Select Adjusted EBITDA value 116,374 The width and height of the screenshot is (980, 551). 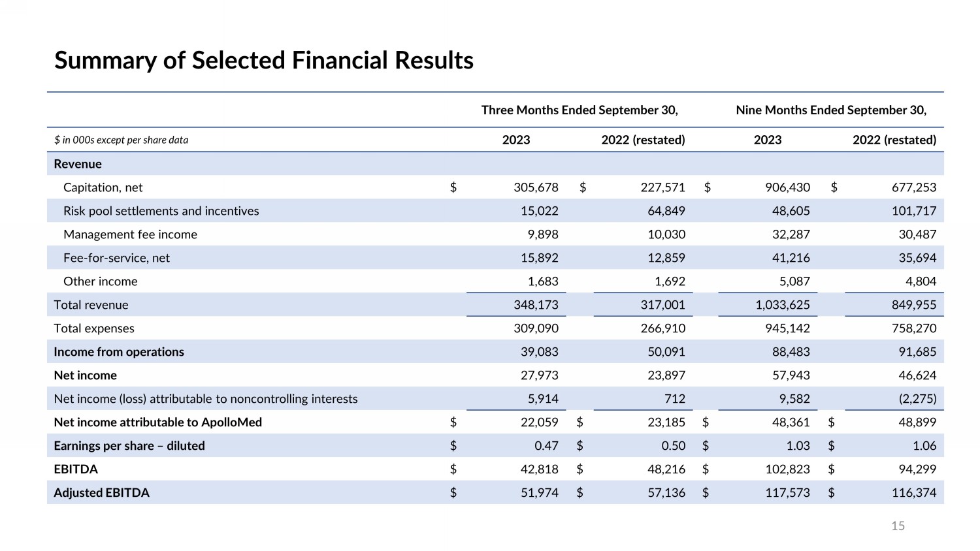coord(913,493)
